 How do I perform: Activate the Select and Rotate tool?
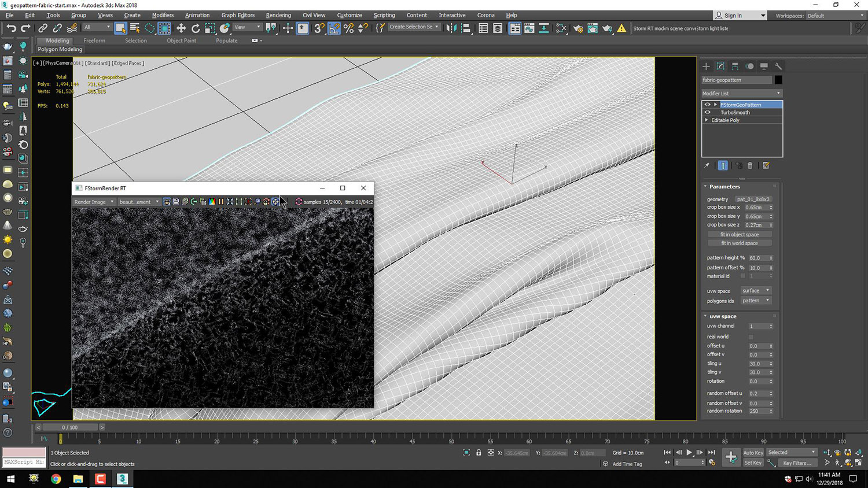(196, 28)
